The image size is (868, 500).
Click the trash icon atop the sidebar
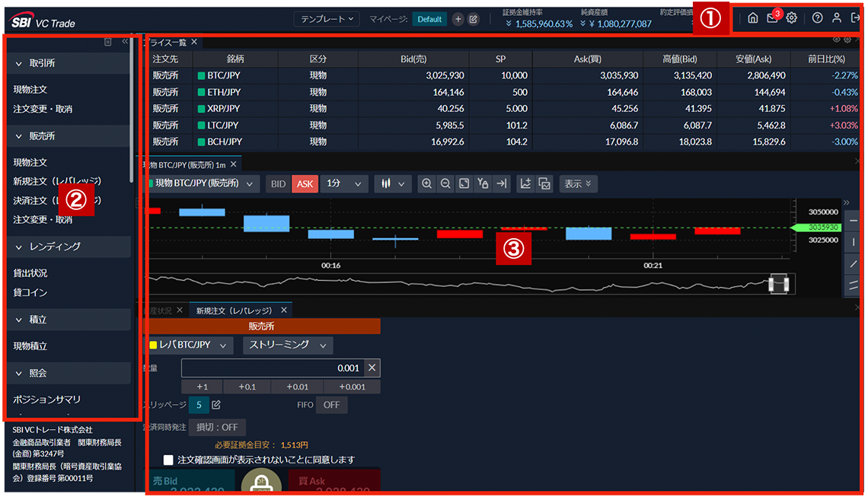(108, 42)
